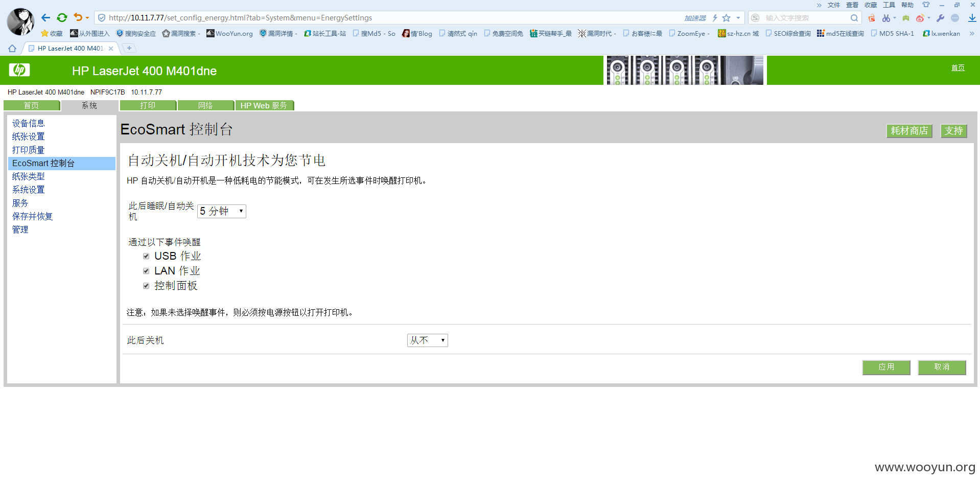Open the 此后关机 dropdown set to 从不
This screenshot has height=482, width=980.
(x=428, y=340)
